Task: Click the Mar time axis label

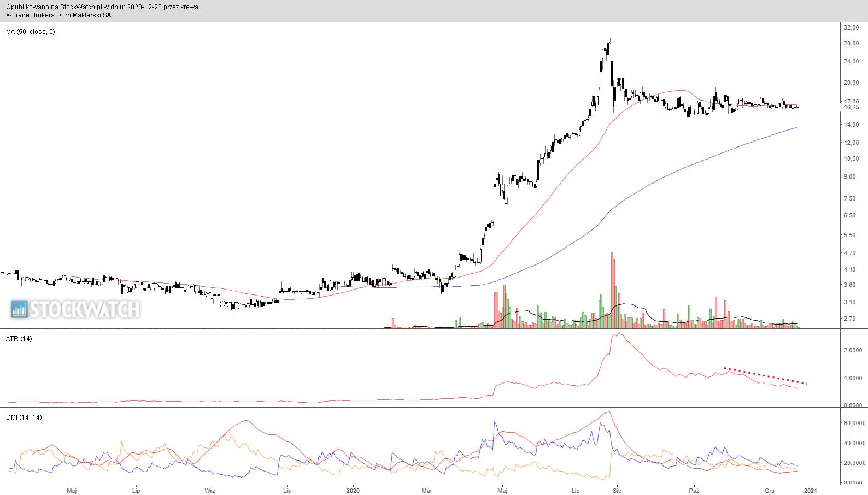Action: click(427, 491)
